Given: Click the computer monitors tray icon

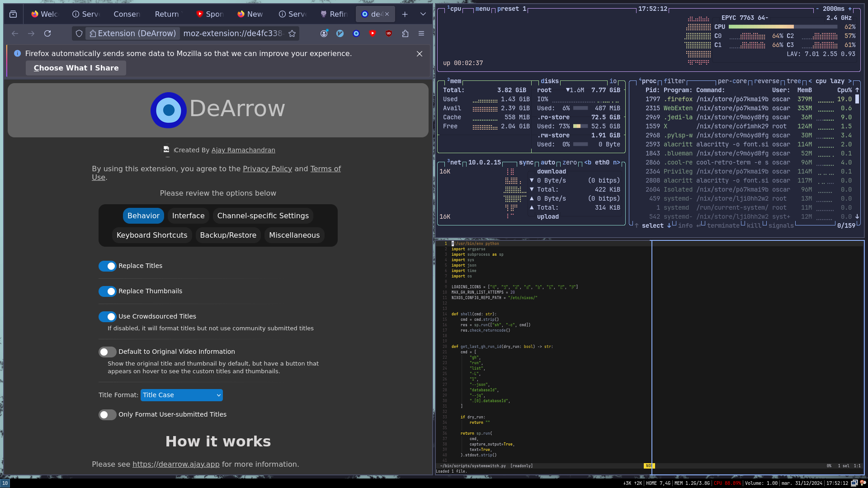Looking at the screenshot, I should click(854, 483).
